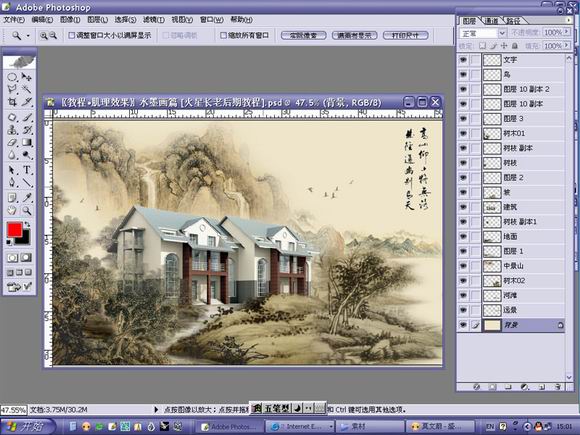Viewport: 580px width, 435px height.
Task: Select the Crop tool
Action: click(13, 102)
